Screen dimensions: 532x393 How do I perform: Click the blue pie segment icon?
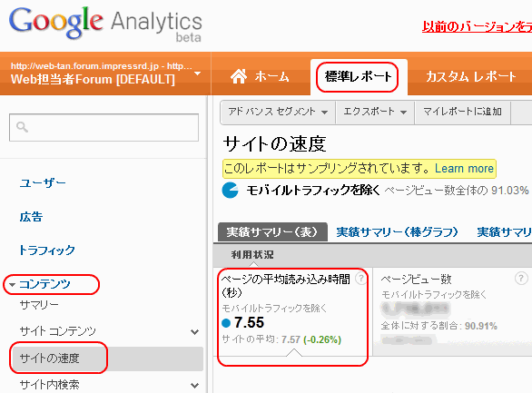pyautogui.click(x=230, y=190)
